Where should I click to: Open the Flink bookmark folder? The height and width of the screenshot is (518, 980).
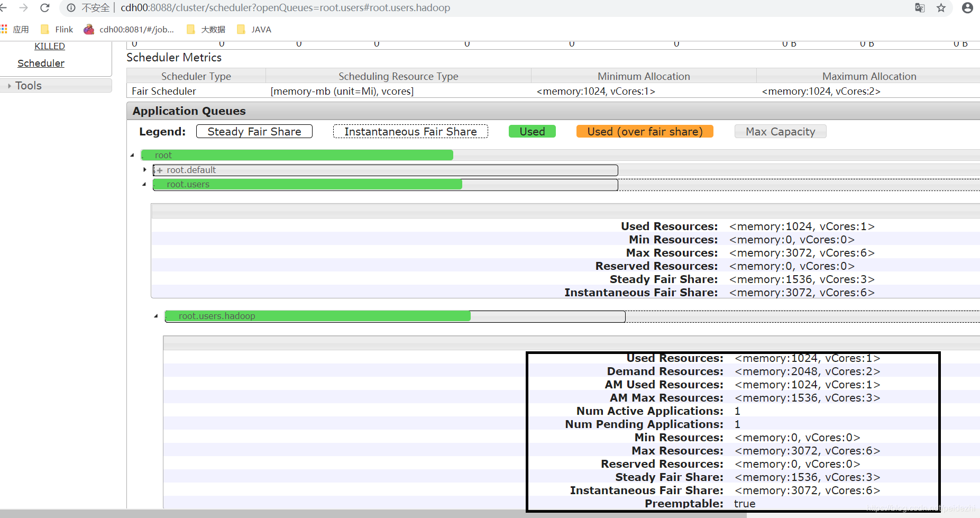click(x=57, y=30)
